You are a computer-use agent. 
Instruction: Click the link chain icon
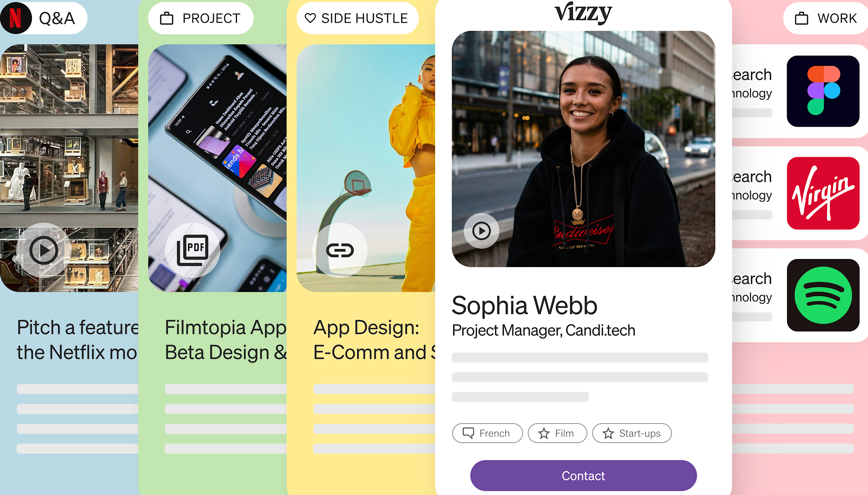[340, 250]
